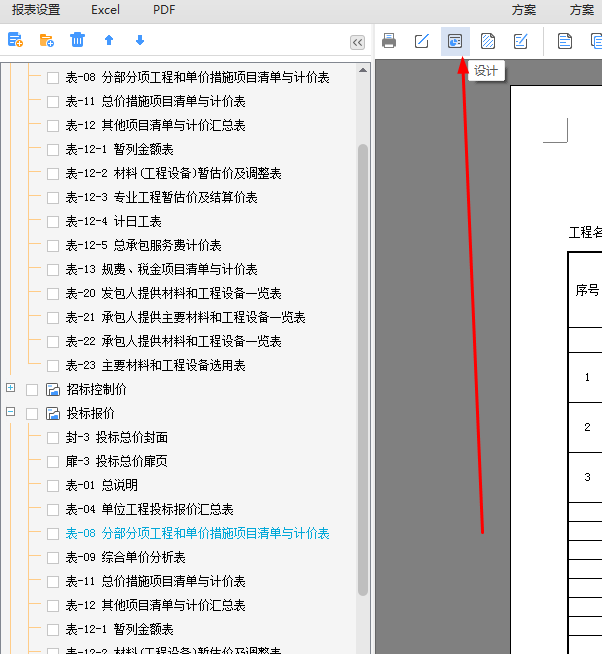Tick checkbox for 表-09 综合单价分析表
The image size is (602, 654).
(53, 558)
